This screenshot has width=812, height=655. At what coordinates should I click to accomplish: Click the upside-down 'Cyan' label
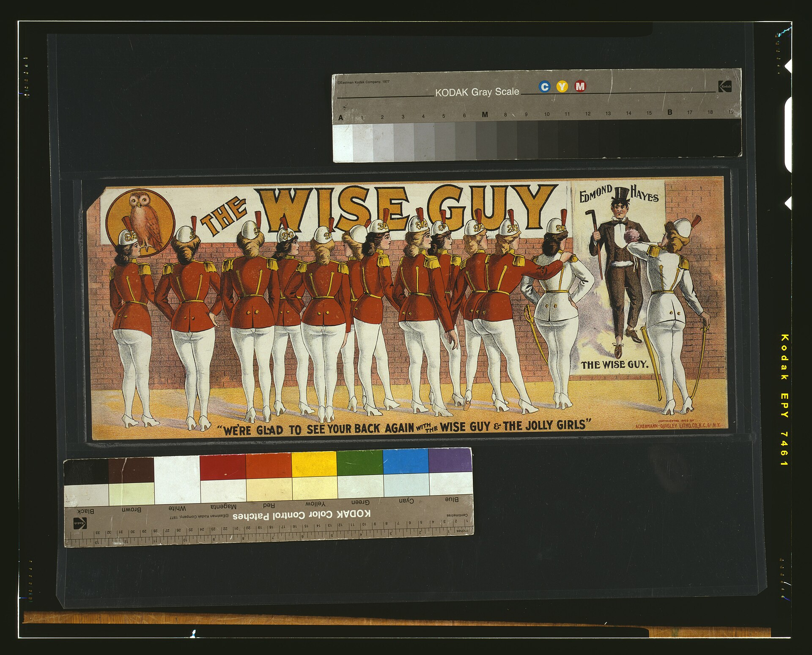pos(406,501)
